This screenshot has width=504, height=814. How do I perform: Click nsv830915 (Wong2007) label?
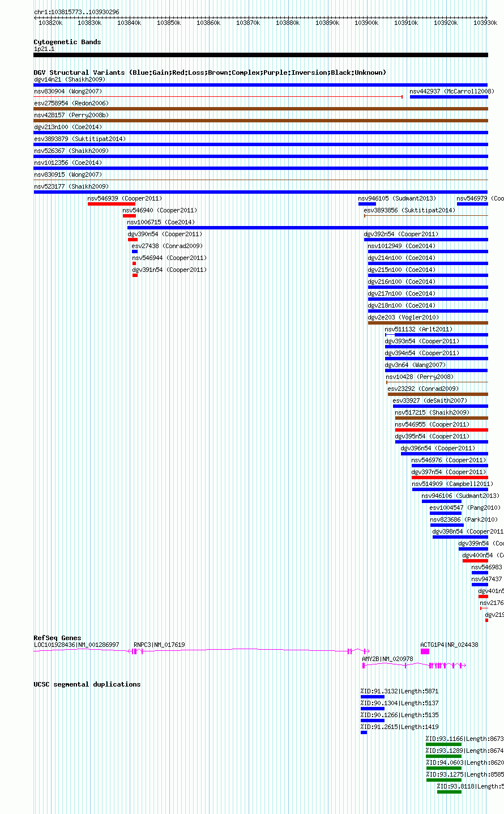coord(68,174)
